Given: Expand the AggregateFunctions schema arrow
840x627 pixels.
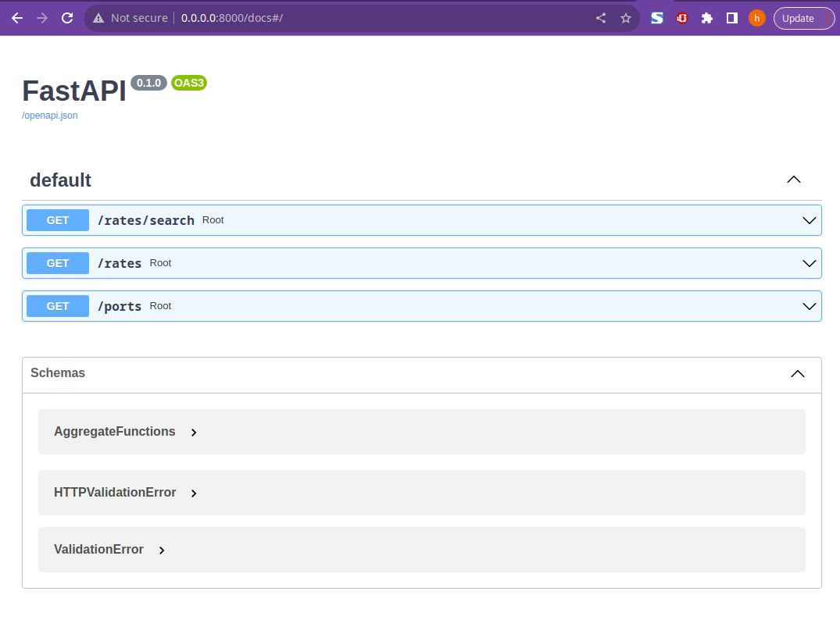Looking at the screenshot, I should [x=194, y=433].
